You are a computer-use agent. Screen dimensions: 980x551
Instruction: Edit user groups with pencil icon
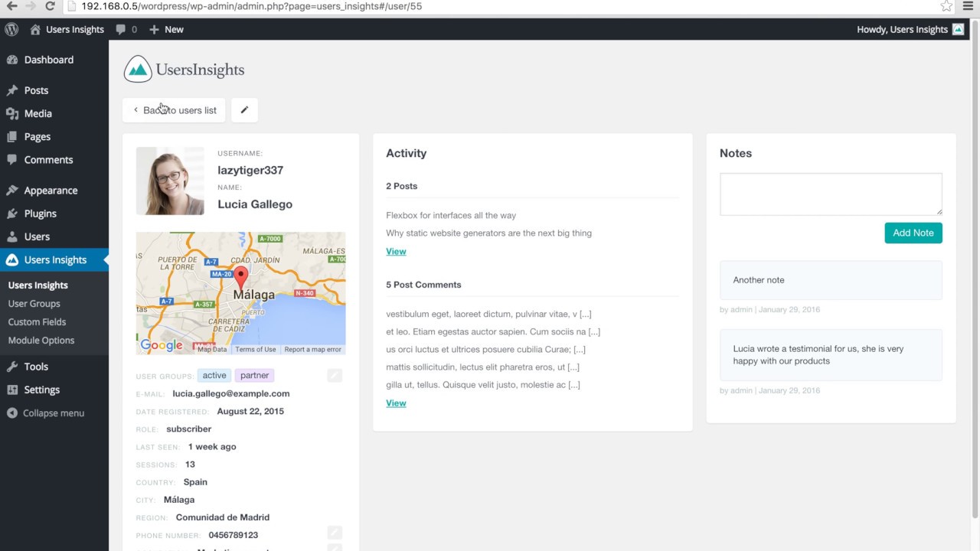point(335,375)
